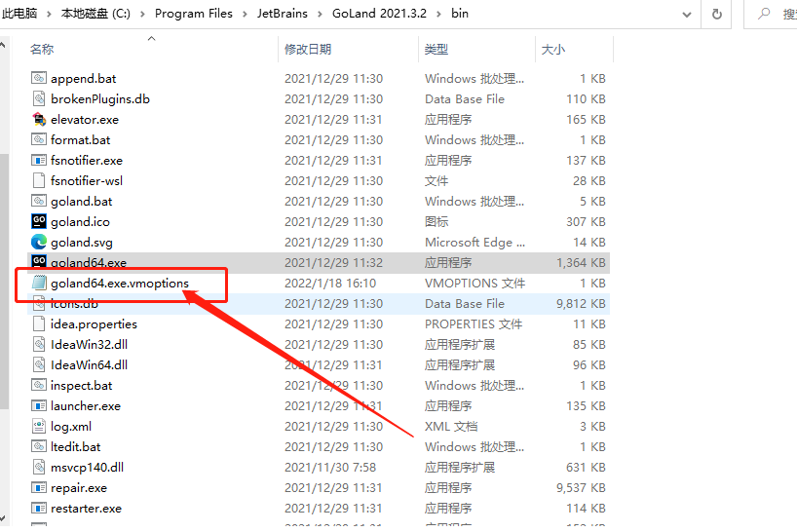The height and width of the screenshot is (532, 797).
Task: Click the goland64.exe.vmoptions notepad icon
Action: [39, 283]
